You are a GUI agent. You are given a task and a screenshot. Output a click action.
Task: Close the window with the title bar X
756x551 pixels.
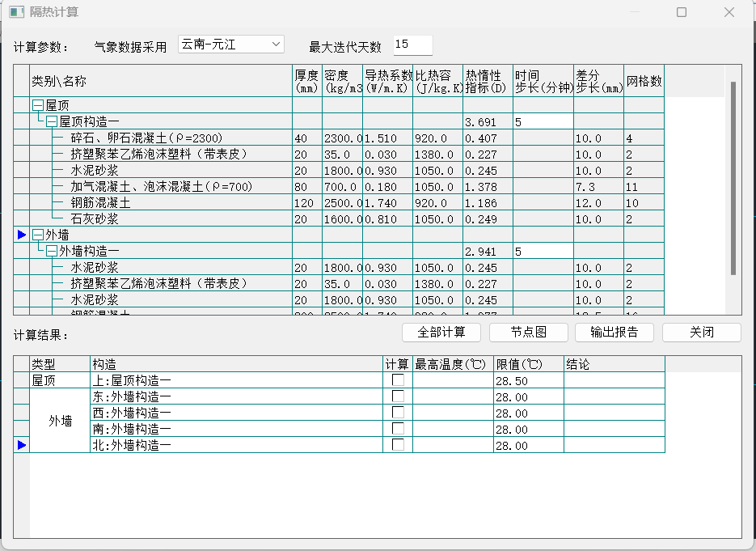tap(729, 12)
